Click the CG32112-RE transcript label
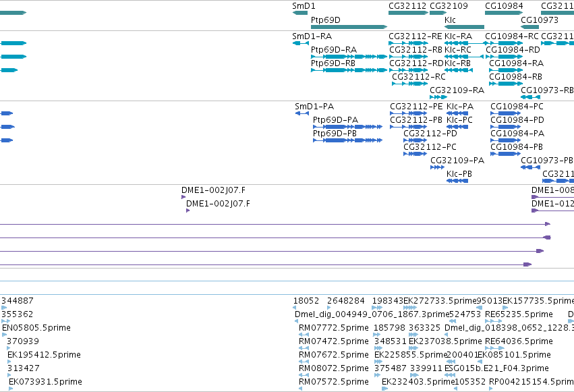 click(415, 36)
